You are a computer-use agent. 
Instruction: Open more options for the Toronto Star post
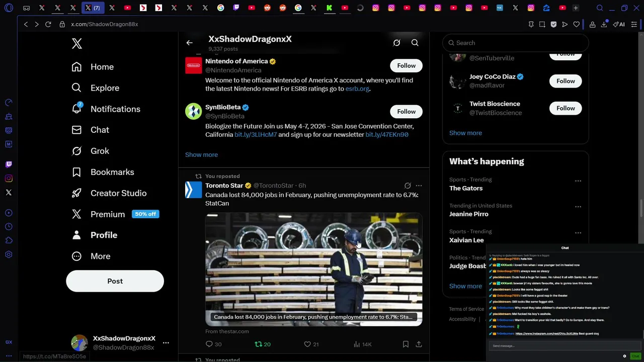[419, 186]
